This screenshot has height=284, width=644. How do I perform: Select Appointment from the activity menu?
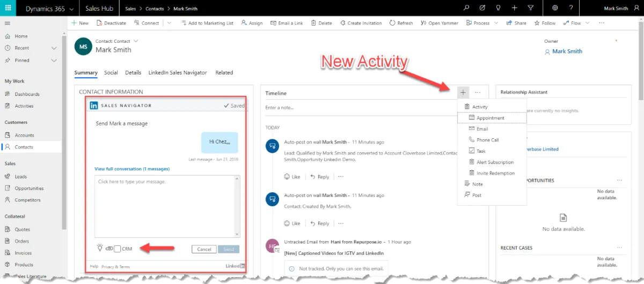tap(490, 118)
